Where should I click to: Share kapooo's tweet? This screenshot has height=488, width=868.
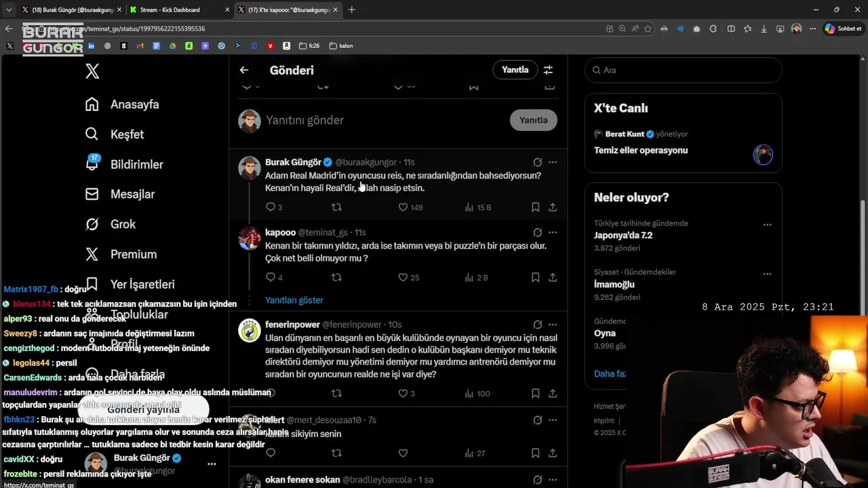pos(553,277)
